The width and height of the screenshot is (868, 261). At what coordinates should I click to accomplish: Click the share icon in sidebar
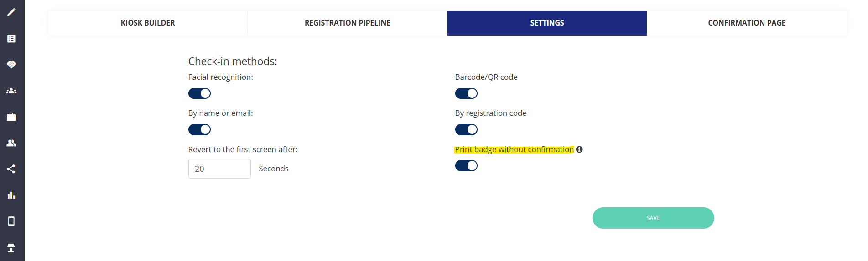pos(11,169)
